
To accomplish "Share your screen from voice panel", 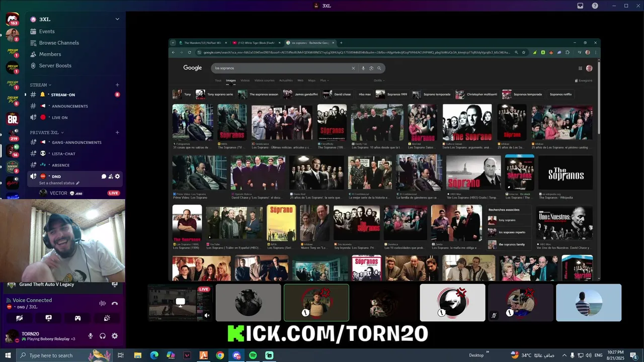I will pyautogui.click(x=48, y=318).
